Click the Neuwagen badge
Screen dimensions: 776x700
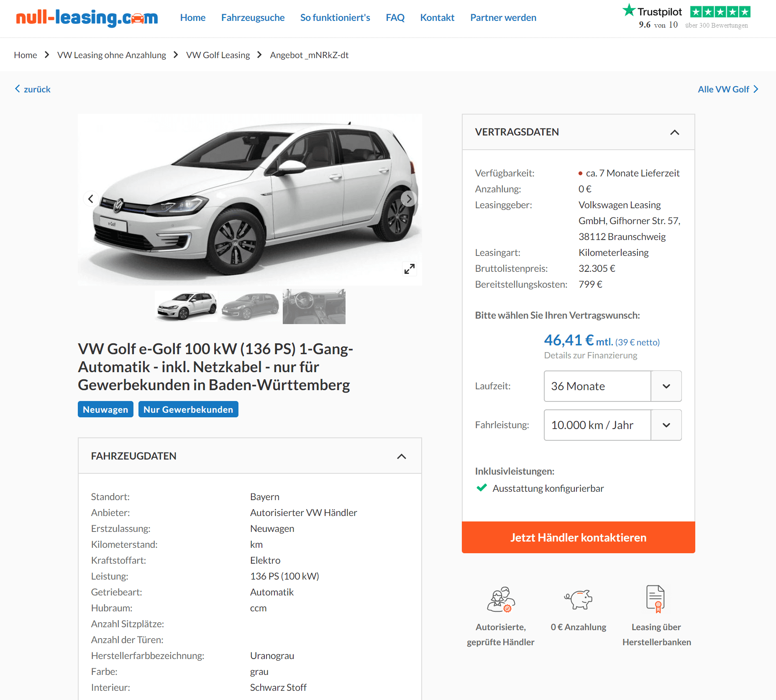click(x=105, y=409)
